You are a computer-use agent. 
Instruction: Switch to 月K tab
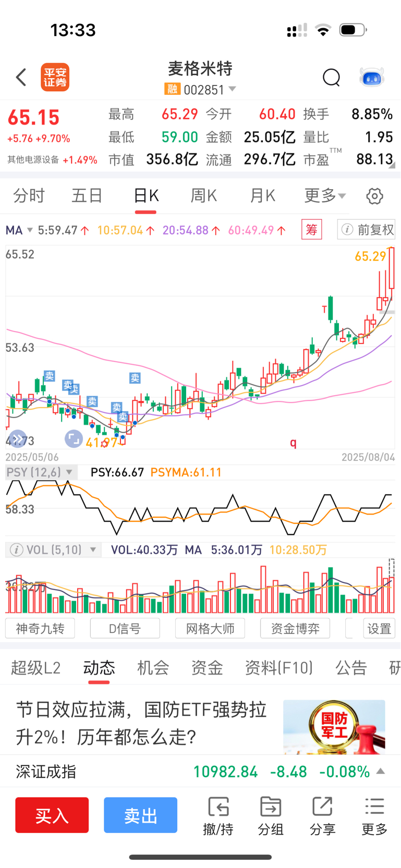tap(262, 196)
